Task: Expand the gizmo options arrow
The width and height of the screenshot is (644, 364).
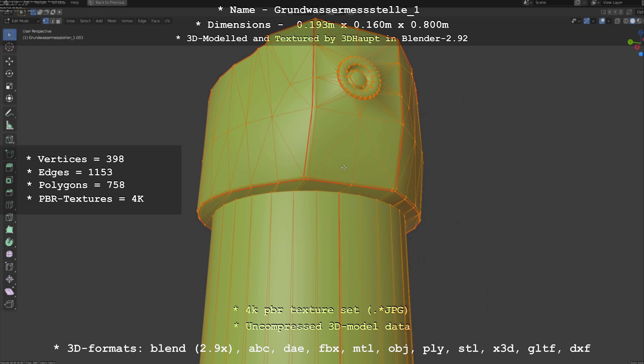Action: click(x=593, y=21)
